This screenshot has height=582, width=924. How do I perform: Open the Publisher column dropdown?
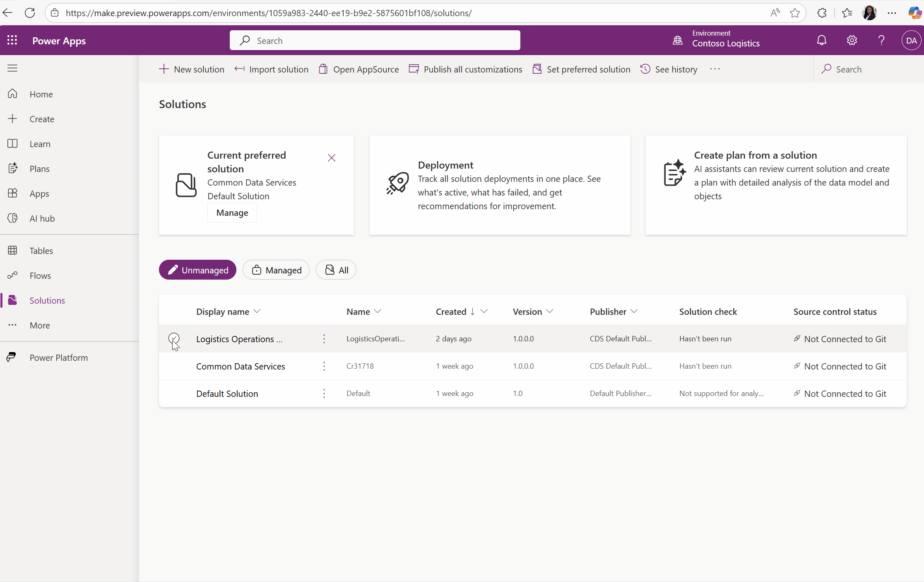click(x=634, y=312)
